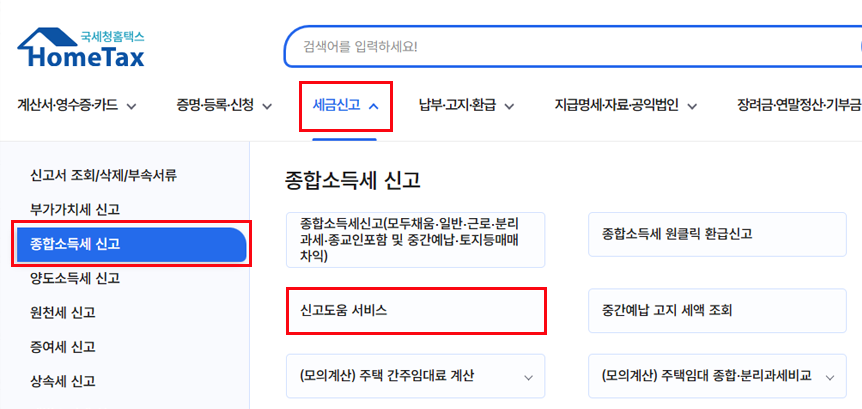862x409 pixels.
Task: Click 중간예납 고지 세액 조회
Action: click(x=717, y=311)
